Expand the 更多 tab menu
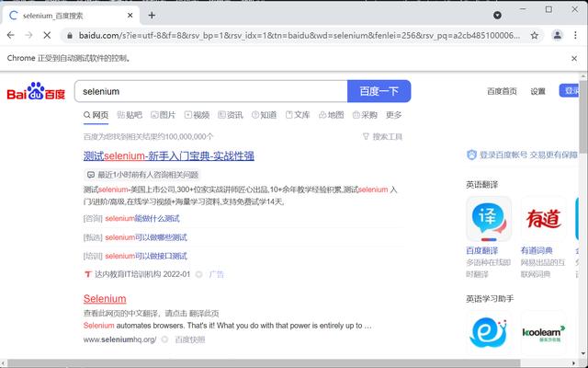This screenshot has height=368, width=588. coord(394,115)
